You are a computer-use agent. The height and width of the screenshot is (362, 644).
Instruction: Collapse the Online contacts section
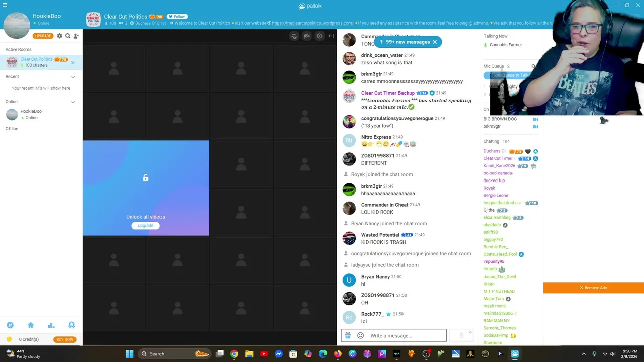click(73, 102)
